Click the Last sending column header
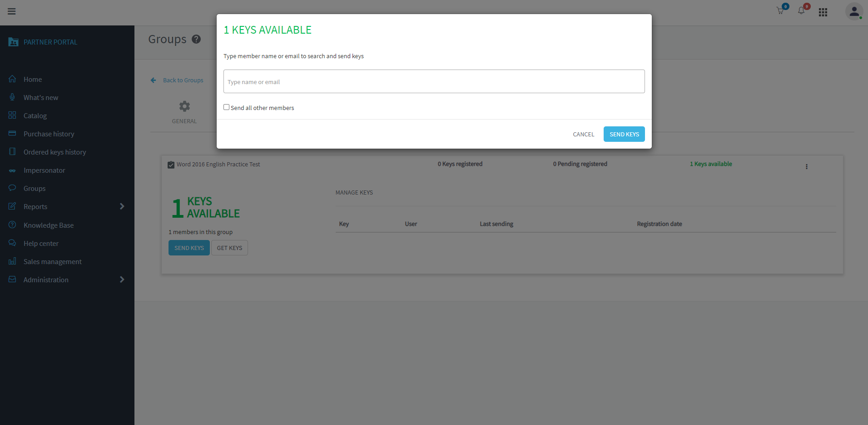The height and width of the screenshot is (425, 868). point(496,224)
